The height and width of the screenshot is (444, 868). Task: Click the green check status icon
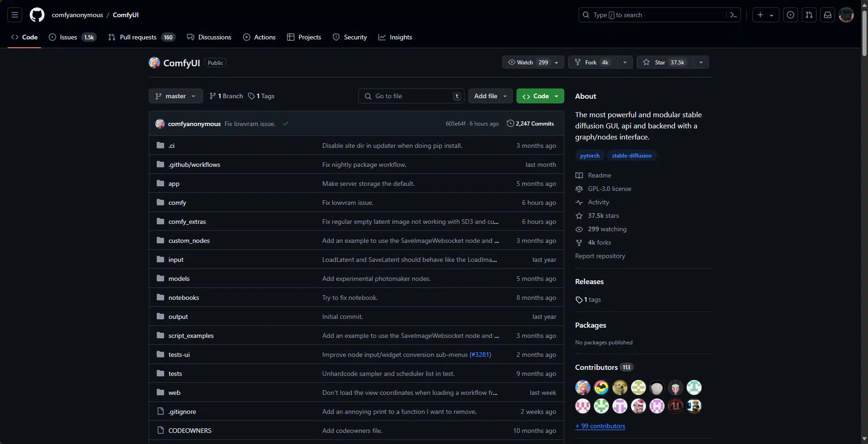[286, 123]
